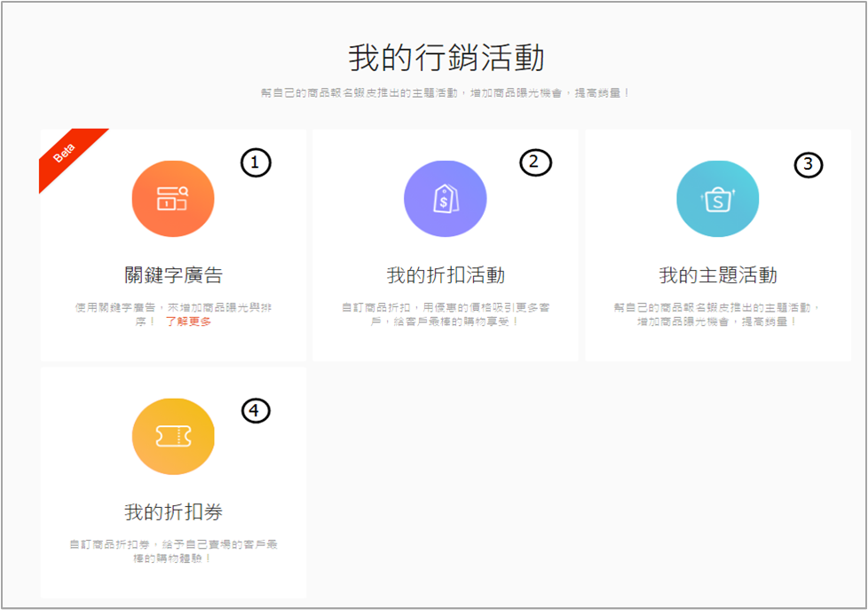This screenshot has height=610, width=868.
Task: Click the circled number 4 badge
Action: point(255,410)
